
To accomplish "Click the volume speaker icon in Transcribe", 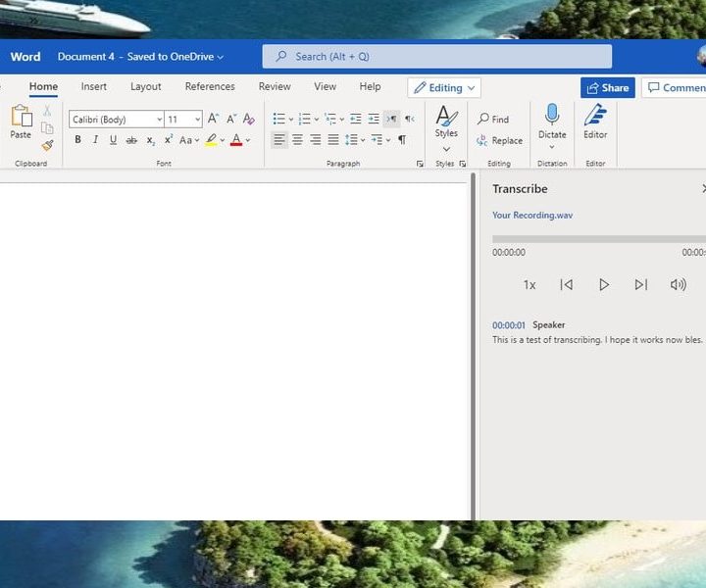I will [679, 284].
